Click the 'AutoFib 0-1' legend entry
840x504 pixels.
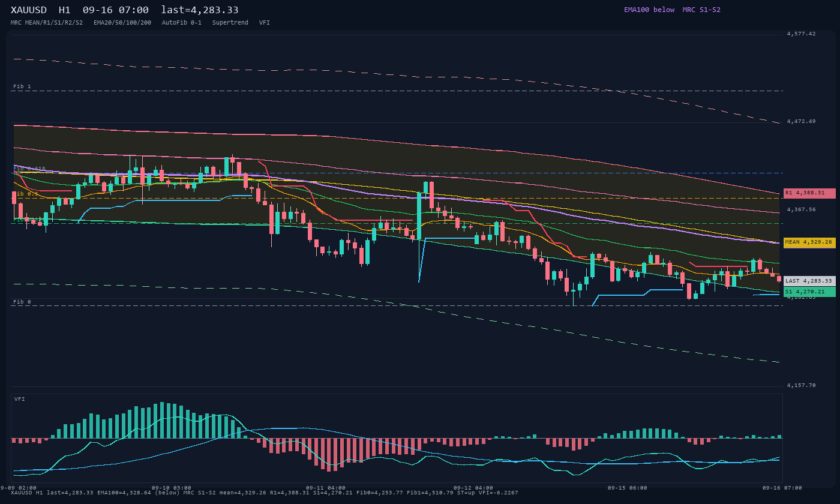[182, 23]
